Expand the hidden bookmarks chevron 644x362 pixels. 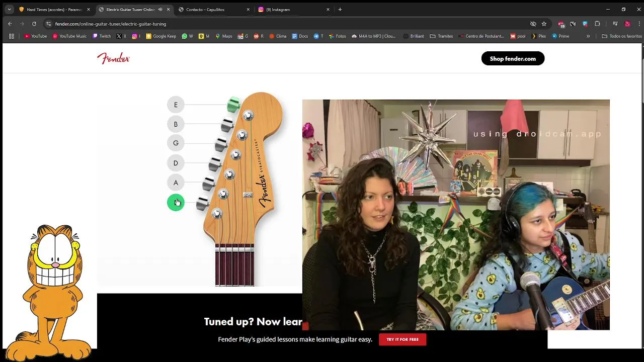pos(588,36)
